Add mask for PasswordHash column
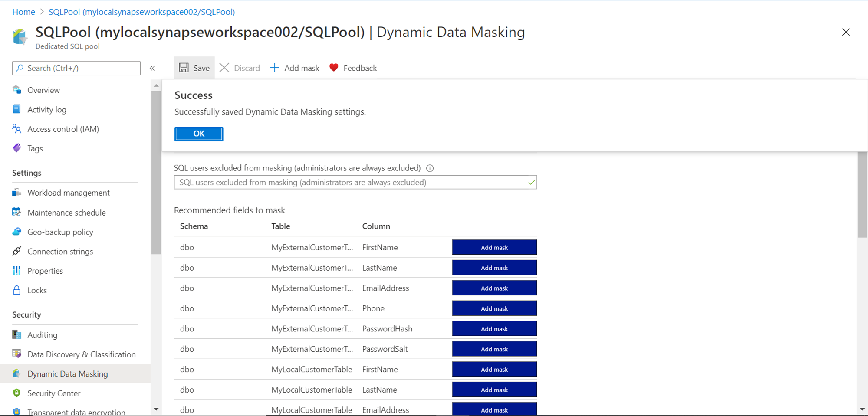Image resolution: width=868 pixels, height=416 pixels. coord(494,329)
